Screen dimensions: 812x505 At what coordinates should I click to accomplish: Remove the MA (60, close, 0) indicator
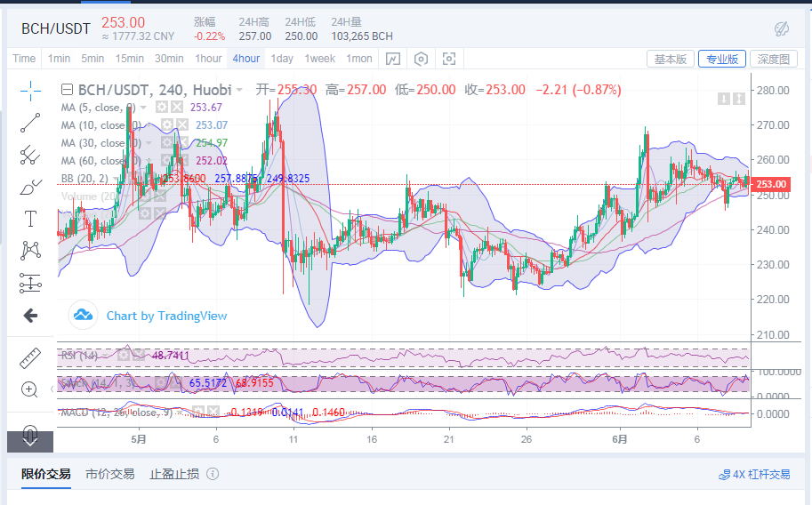coord(181,161)
